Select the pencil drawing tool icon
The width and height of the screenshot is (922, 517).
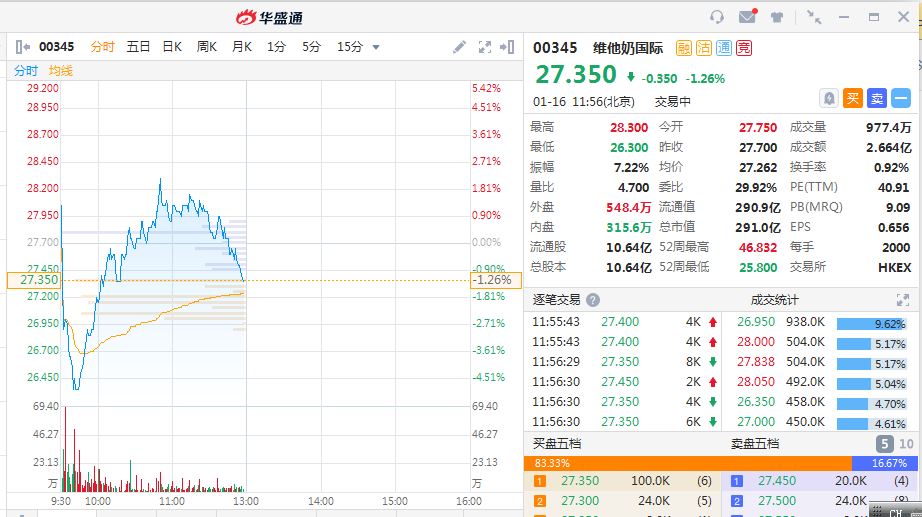(x=459, y=47)
